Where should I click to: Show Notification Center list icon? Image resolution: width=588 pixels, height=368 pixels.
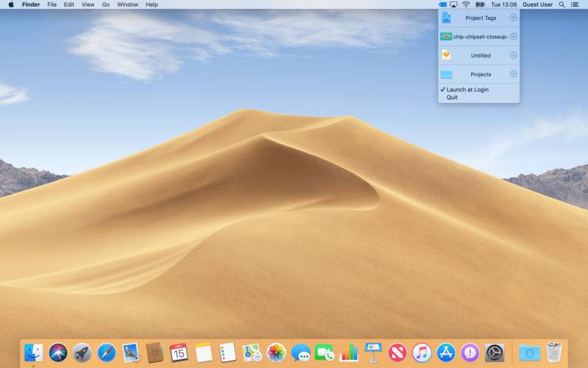tap(574, 4)
